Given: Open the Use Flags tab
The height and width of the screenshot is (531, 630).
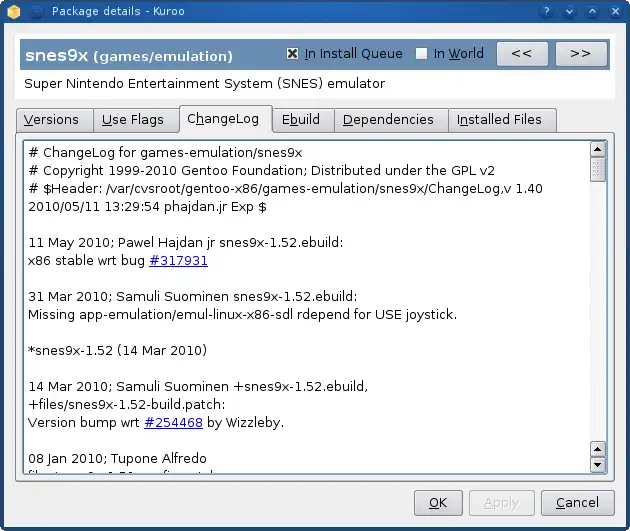Looking at the screenshot, I should (136, 120).
